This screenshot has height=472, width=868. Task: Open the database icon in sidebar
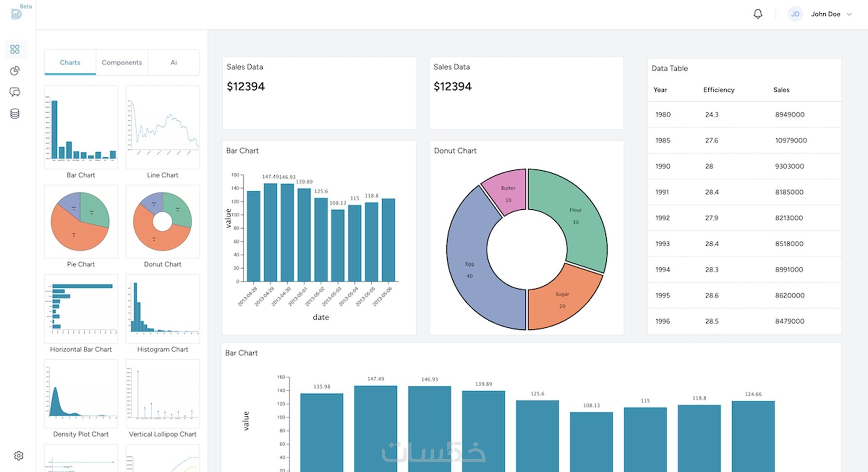point(15,113)
